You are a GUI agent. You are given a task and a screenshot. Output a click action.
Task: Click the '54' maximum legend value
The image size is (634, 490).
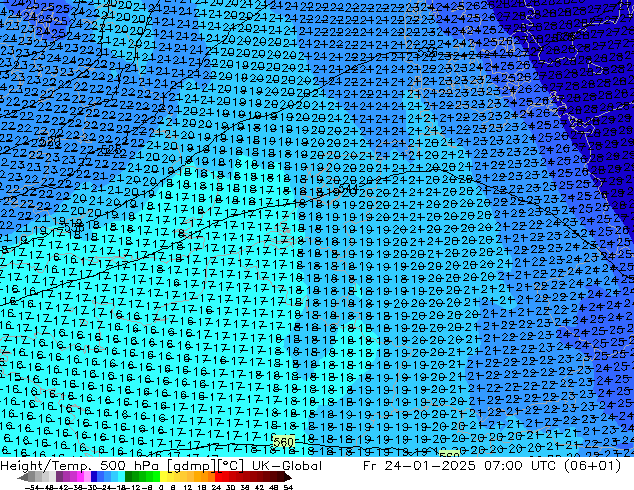[288, 487]
